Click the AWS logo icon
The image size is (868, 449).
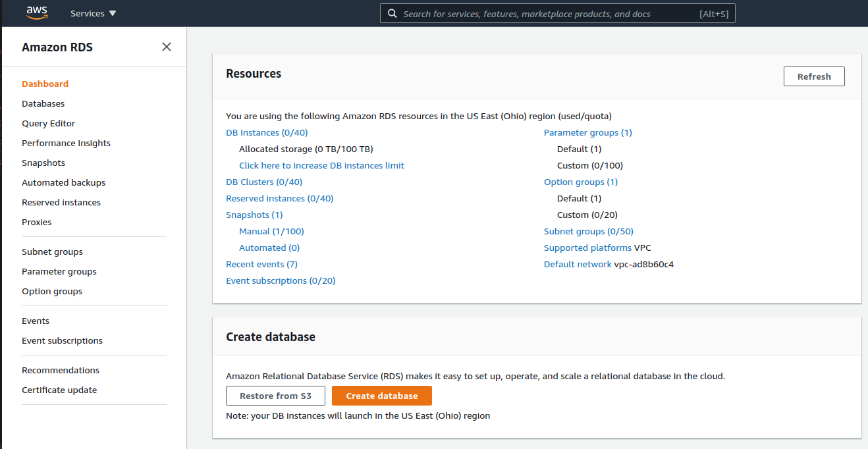coord(37,13)
